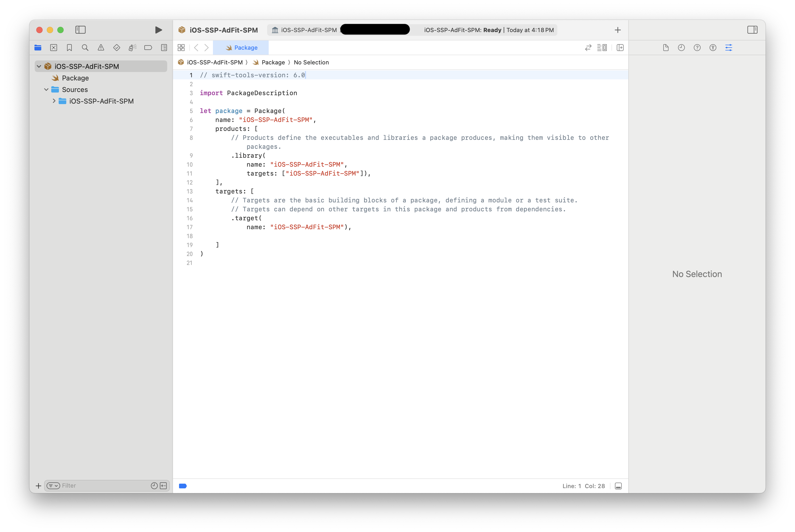795x532 pixels.
Task: Click the Package breadcrumb in jump bar
Action: 273,63
